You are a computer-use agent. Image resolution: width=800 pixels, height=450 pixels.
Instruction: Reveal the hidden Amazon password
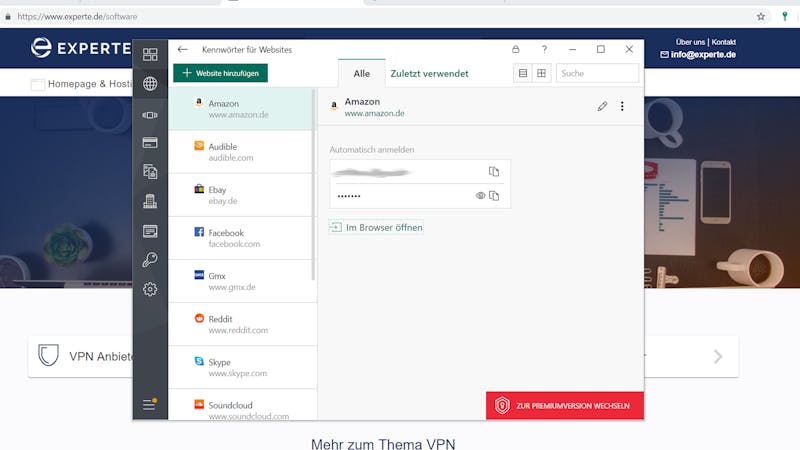[x=480, y=195]
